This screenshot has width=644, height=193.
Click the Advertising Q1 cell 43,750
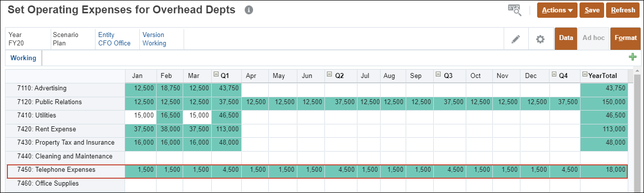click(x=226, y=89)
